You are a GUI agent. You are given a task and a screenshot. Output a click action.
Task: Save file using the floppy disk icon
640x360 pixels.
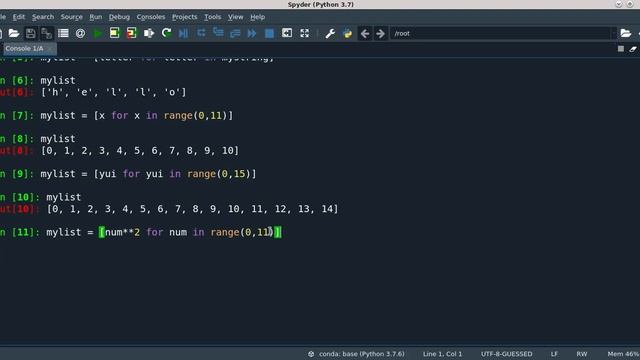30,33
